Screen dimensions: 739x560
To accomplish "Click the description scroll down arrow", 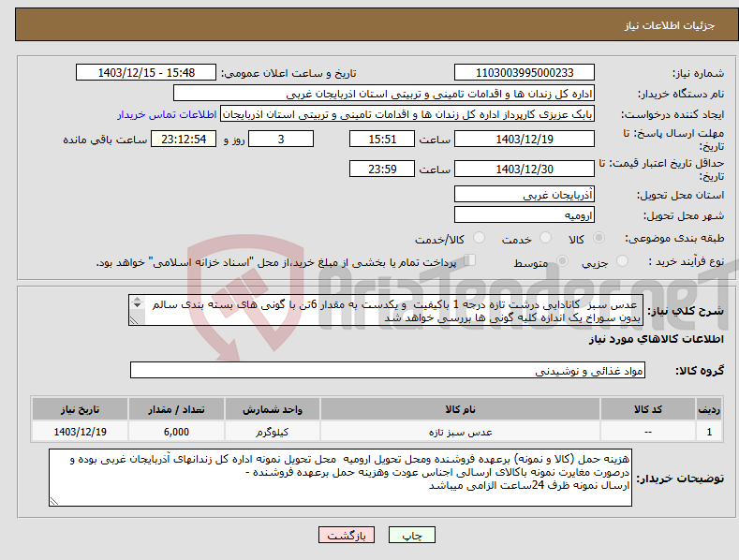I will [x=137, y=305].
